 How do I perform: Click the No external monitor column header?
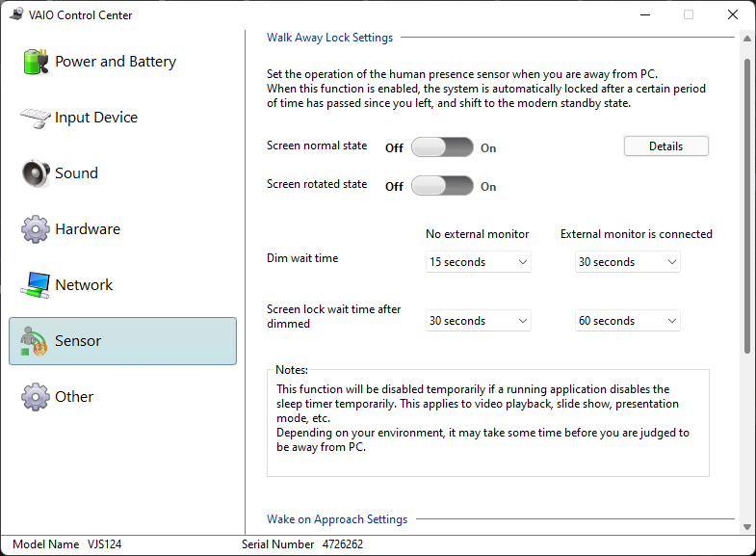pos(478,234)
